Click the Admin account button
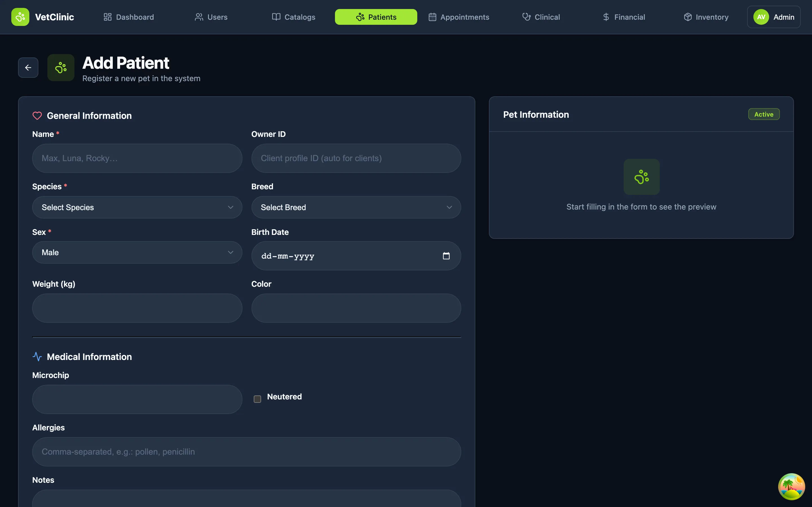Screen dimensions: 812x507 pyautogui.click(x=784, y=17)
